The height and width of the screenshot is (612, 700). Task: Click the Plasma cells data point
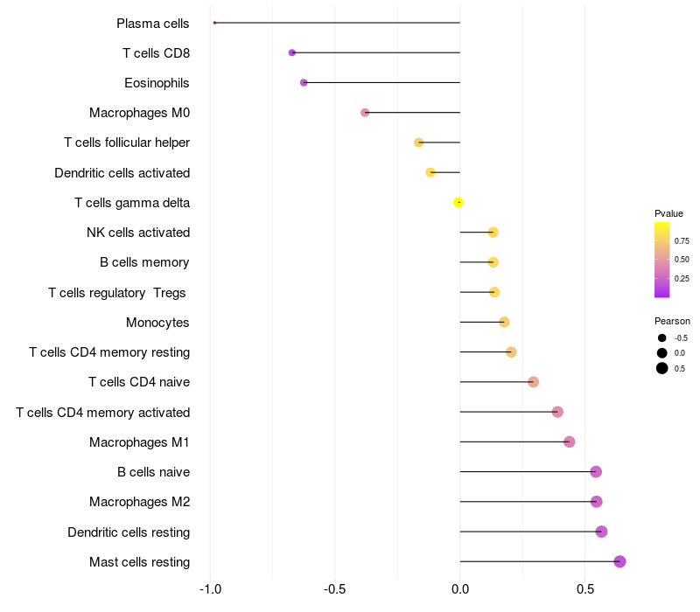214,23
